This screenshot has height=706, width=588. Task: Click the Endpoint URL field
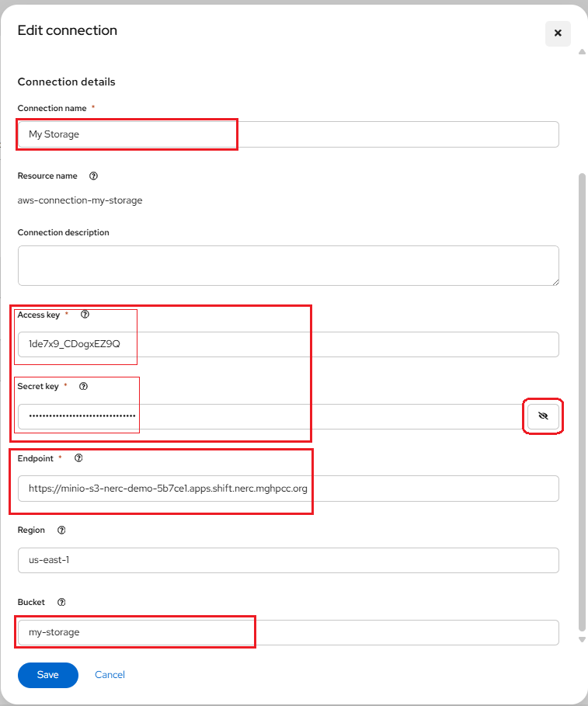tap(288, 489)
